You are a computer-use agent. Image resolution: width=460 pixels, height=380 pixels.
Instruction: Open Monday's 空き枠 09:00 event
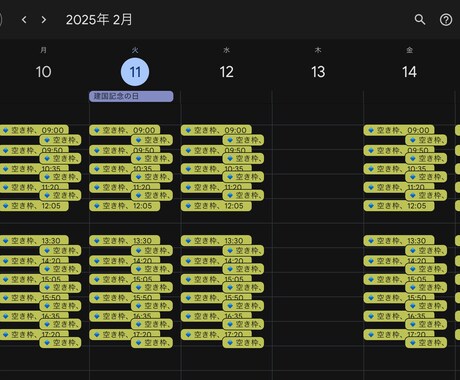34,130
